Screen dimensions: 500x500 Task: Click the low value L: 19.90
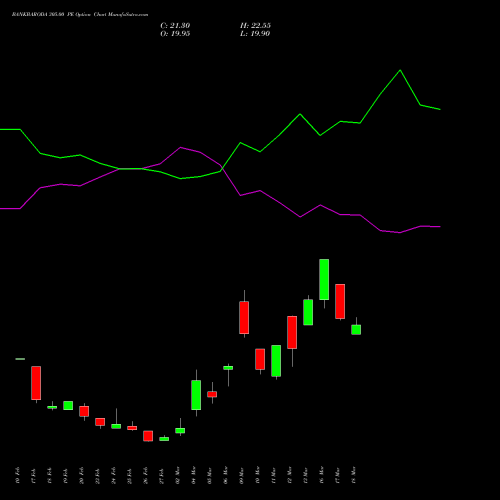click(x=255, y=34)
